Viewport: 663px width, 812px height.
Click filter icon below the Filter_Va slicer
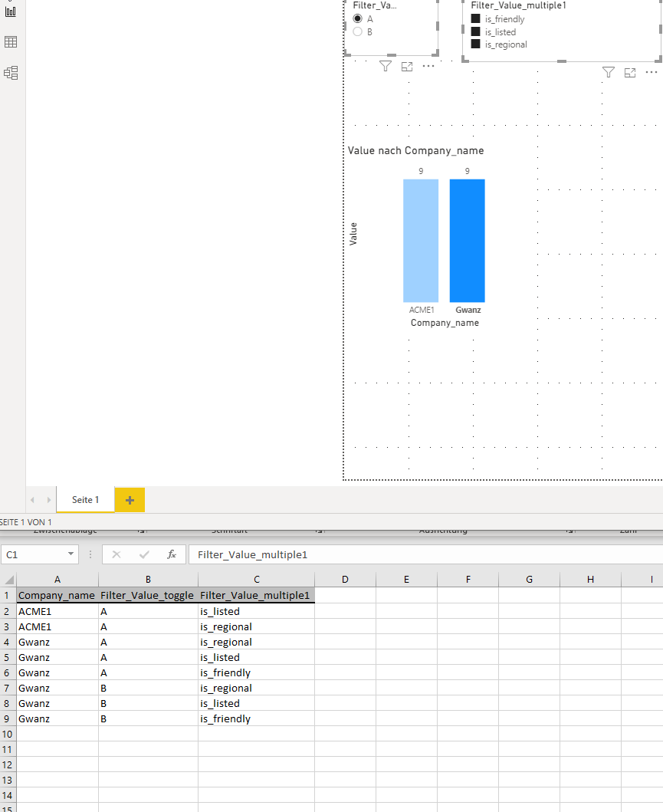pos(385,66)
